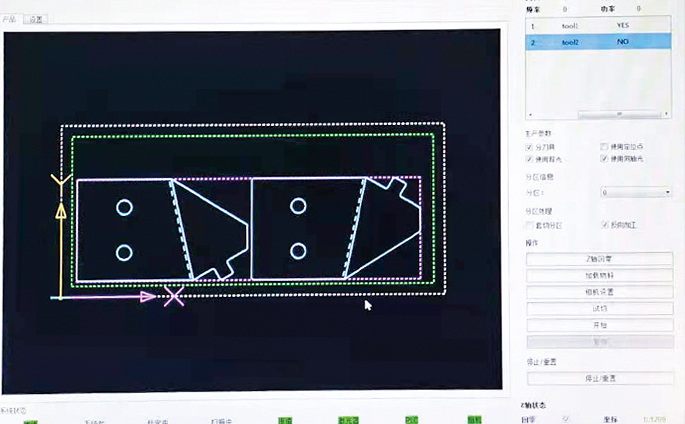Select the lower circle hole in left part
685x424 pixels.
[124, 252]
